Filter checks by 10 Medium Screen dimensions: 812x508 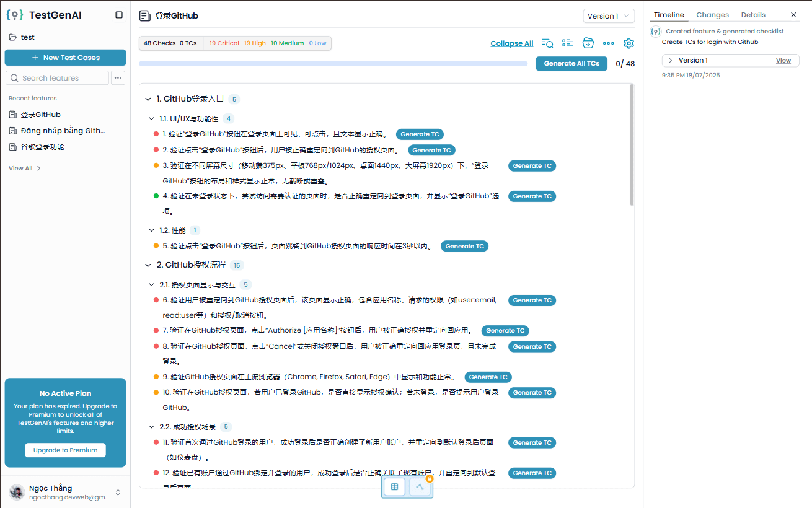[x=288, y=43]
